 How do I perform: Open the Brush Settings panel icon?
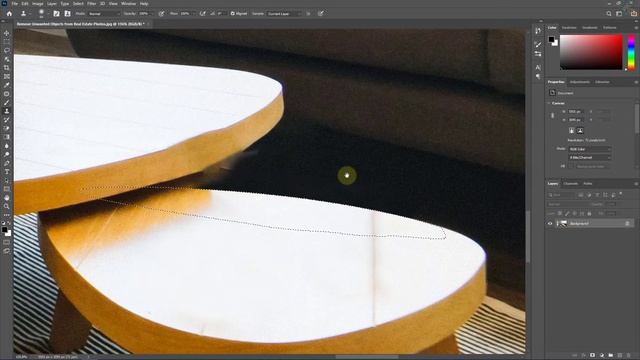coord(56,13)
